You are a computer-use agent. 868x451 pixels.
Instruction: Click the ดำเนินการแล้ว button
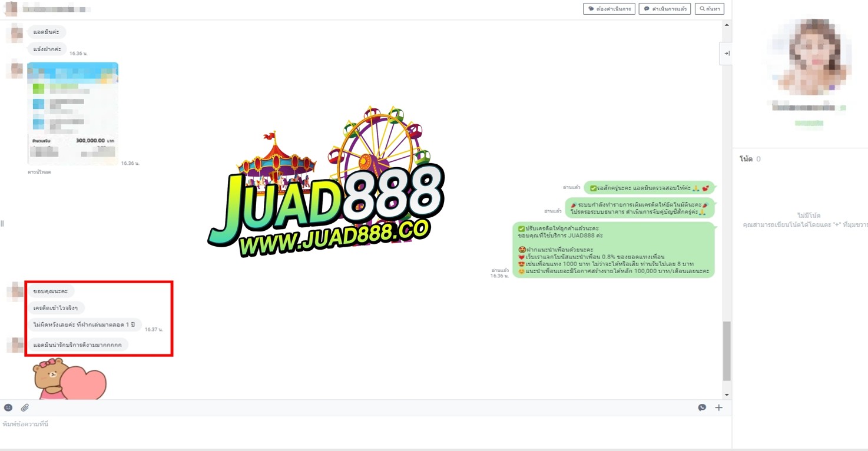tap(665, 9)
